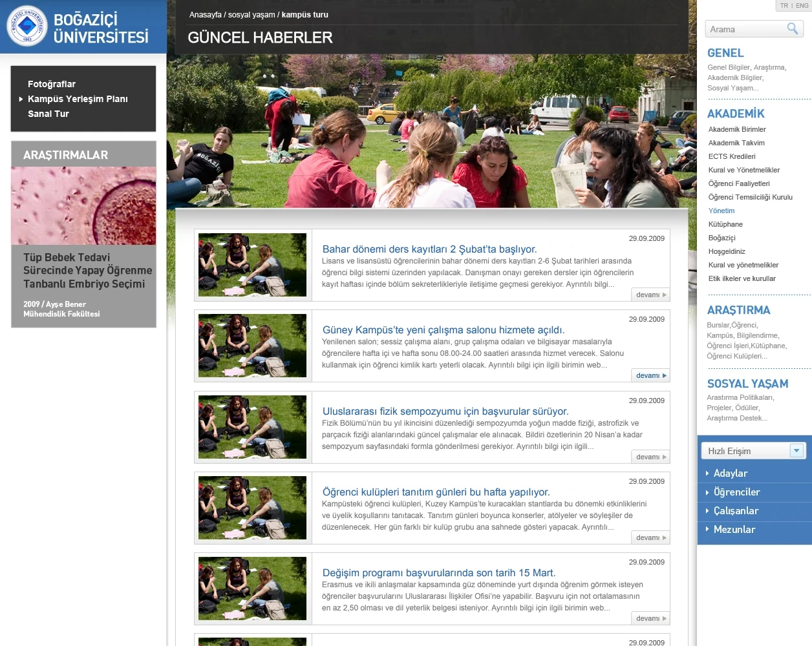The width and height of the screenshot is (812, 646).
Task: Open headline Öğrenci kulüpleri tanıtım günleri
Action: tap(436, 492)
